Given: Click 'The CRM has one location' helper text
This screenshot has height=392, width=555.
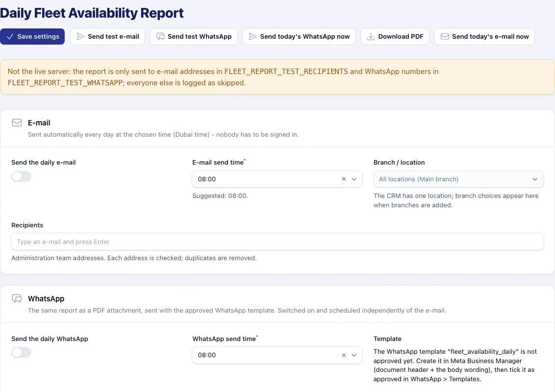Looking at the screenshot, I should click(x=456, y=200).
